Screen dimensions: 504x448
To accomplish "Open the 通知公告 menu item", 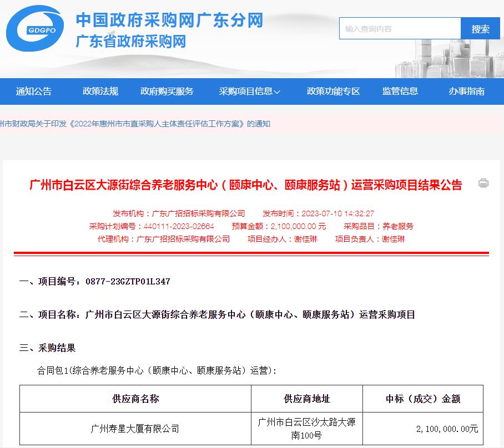I will pyautogui.click(x=34, y=91).
